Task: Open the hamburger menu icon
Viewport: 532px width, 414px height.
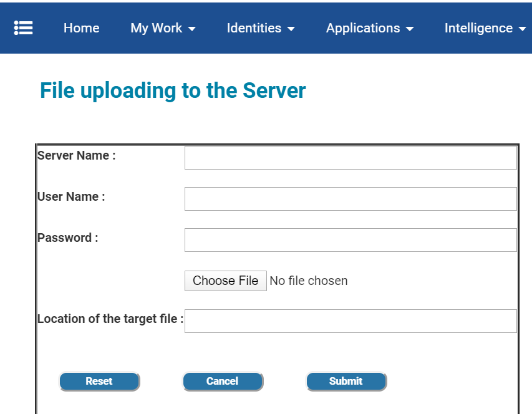Action: [24, 28]
